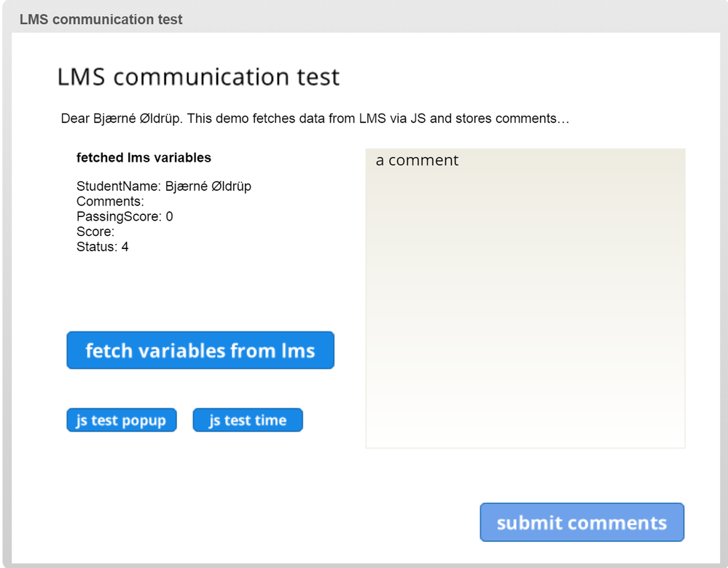Click the bold 'fetched lms variables' heading
Viewport: 728px width, 568px height.
tap(144, 157)
